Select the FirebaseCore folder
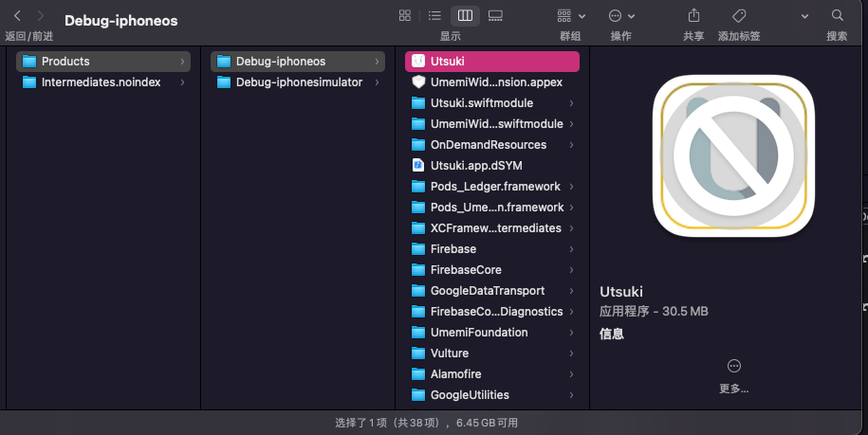 click(x=492, y=270)
